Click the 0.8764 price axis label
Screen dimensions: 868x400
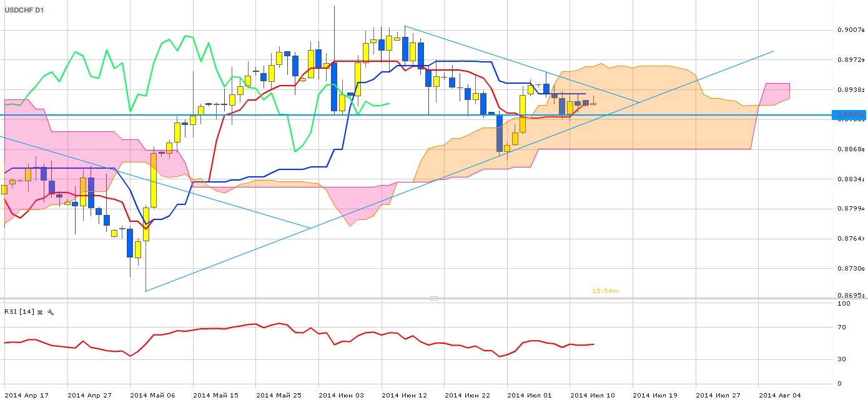click(851, 239)
